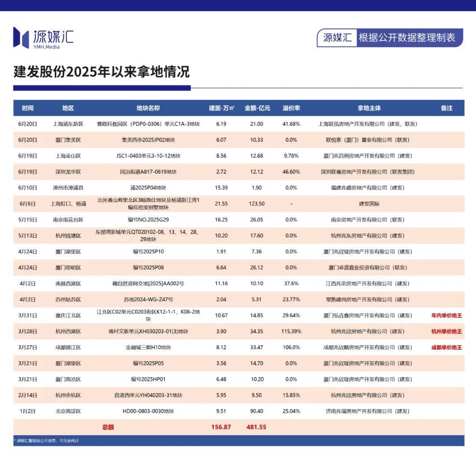
Task: Select the 南京雨花台区 region cell
Action: [68, 220]
